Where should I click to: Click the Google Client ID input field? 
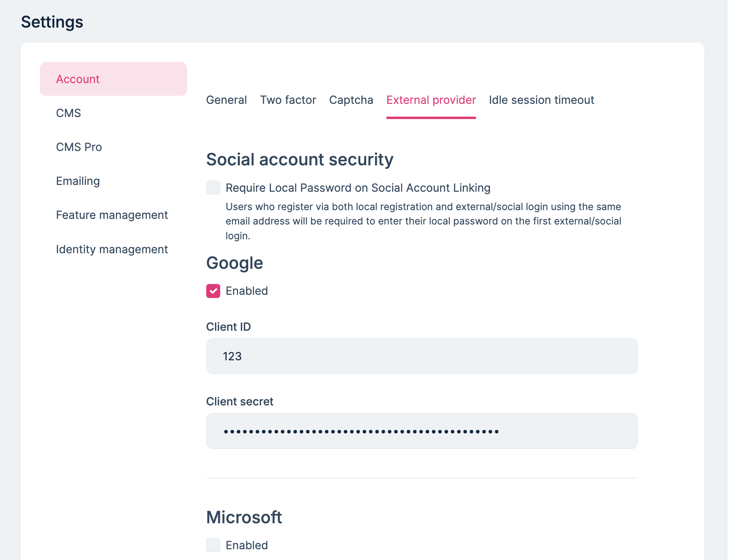click(x=422, y=356)
